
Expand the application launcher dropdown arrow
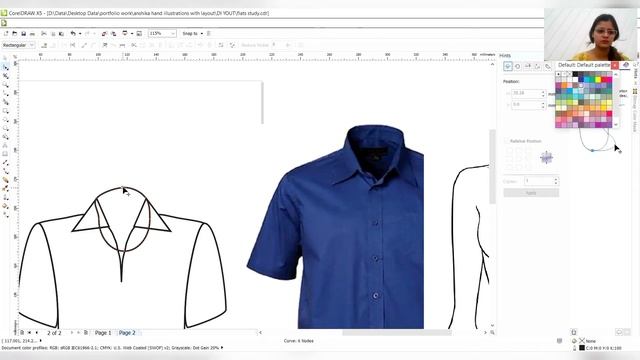pos(131,33)
